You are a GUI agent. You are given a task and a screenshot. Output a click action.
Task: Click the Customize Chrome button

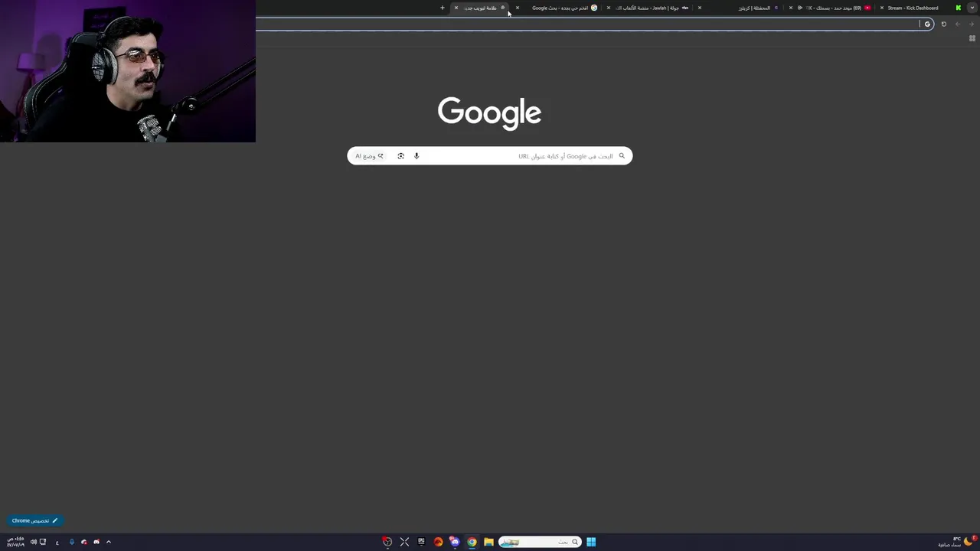pyautogui.click(x=34, y=520)
